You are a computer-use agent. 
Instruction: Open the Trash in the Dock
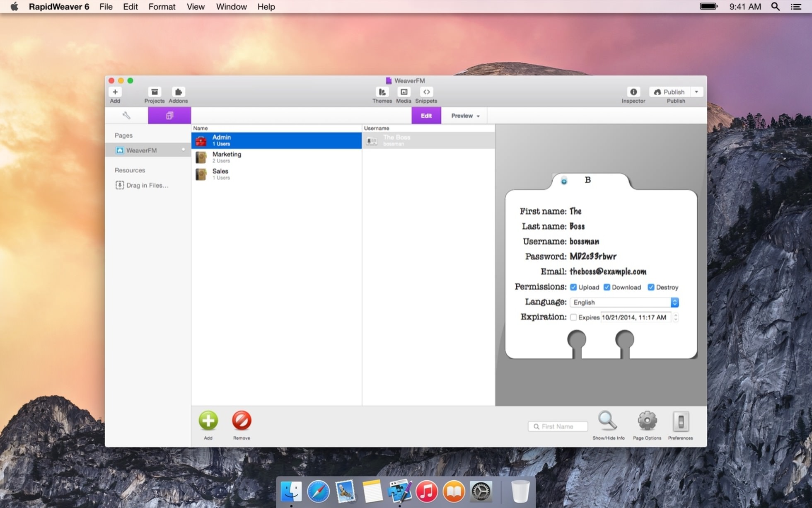point(520,491)
